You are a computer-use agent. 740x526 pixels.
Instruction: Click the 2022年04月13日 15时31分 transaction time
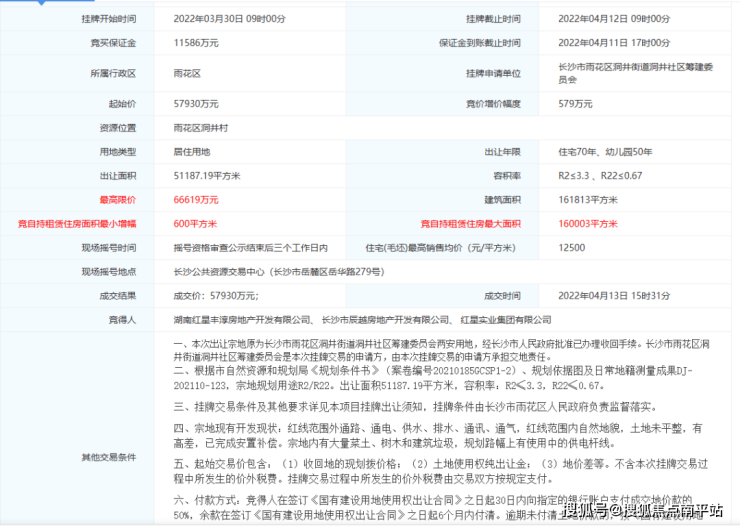point(613,295)
